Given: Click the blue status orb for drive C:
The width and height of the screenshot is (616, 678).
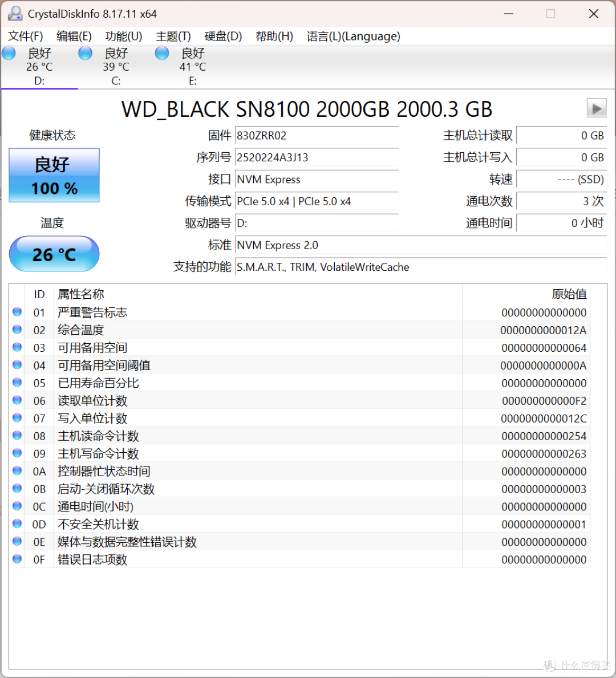Looking at the screenshot, I should pos(85,53).
